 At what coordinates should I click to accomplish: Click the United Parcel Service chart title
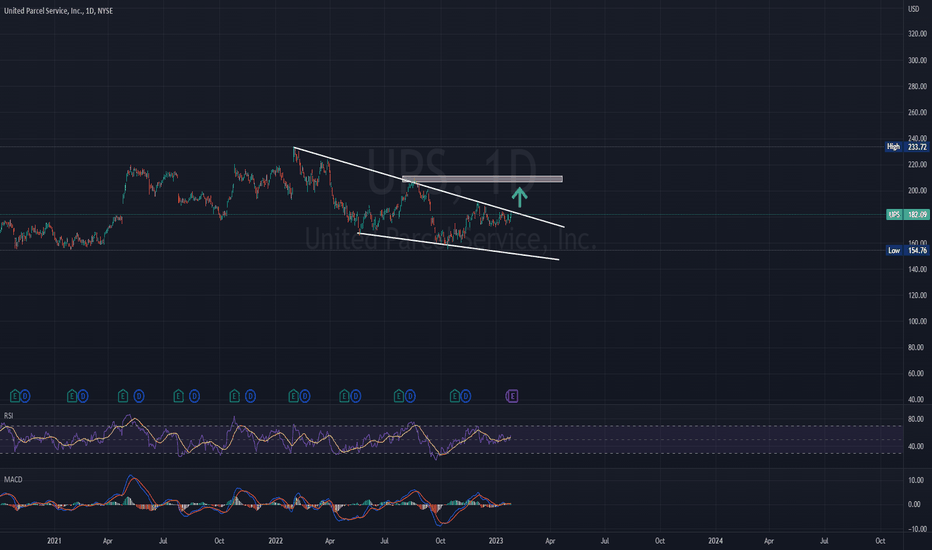[x=58, y=11]
